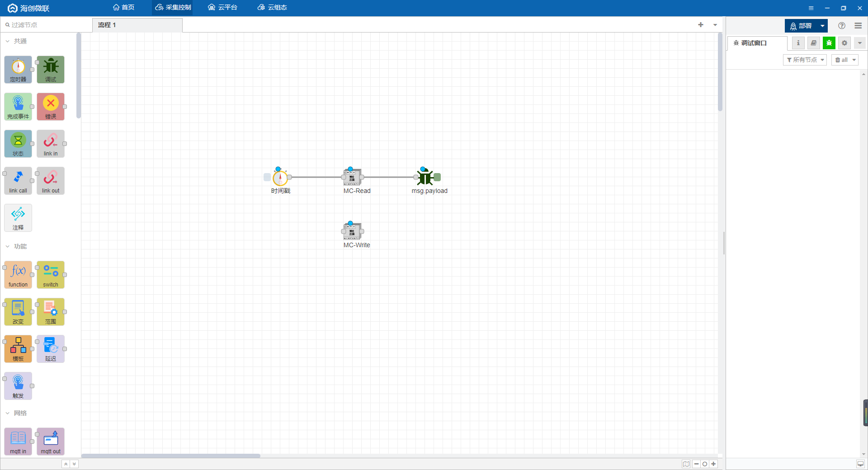Switch to the 流程 1 flow tab

point(137,25)
